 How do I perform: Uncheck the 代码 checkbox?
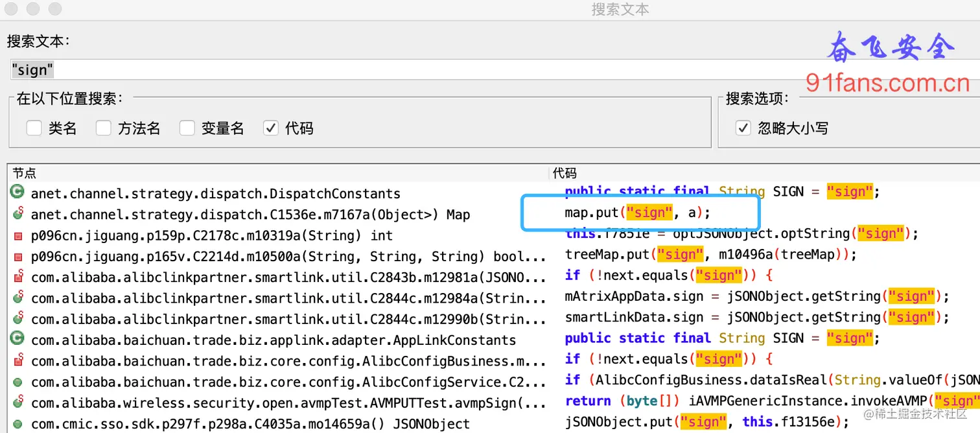(271, 128)
